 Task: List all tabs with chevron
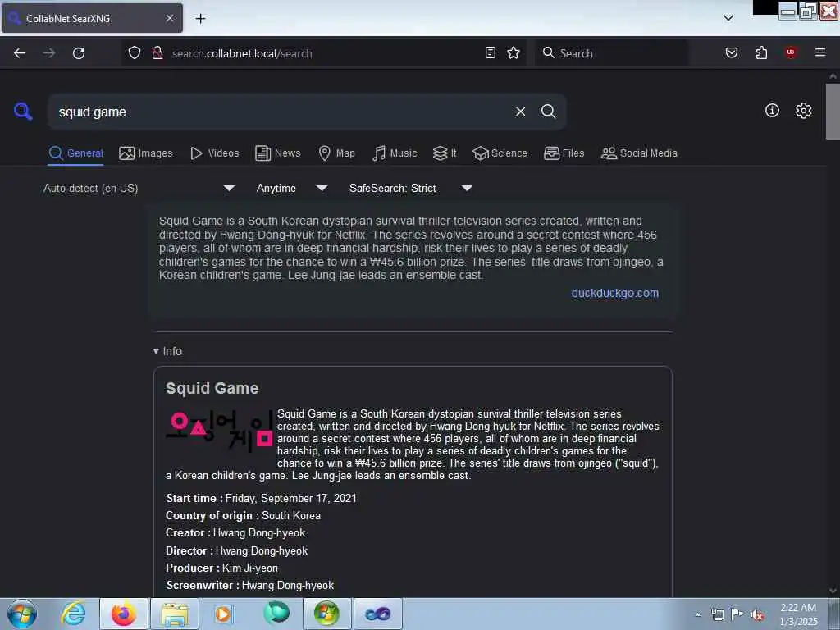pyautogui.click(x=728, y=18)
